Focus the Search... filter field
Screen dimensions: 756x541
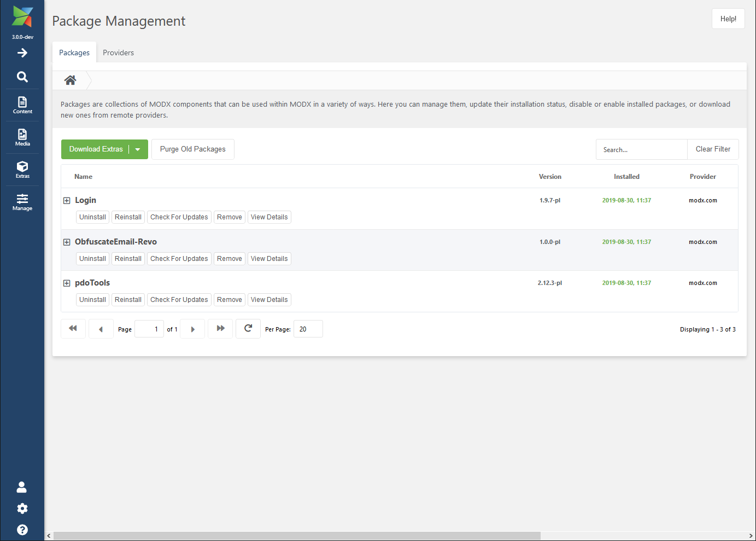642,149
